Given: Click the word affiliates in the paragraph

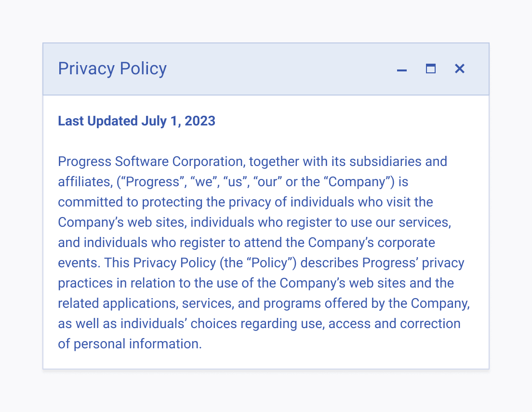Looking at the screenshot, I should pyautogui.click(x=85, y=182).
